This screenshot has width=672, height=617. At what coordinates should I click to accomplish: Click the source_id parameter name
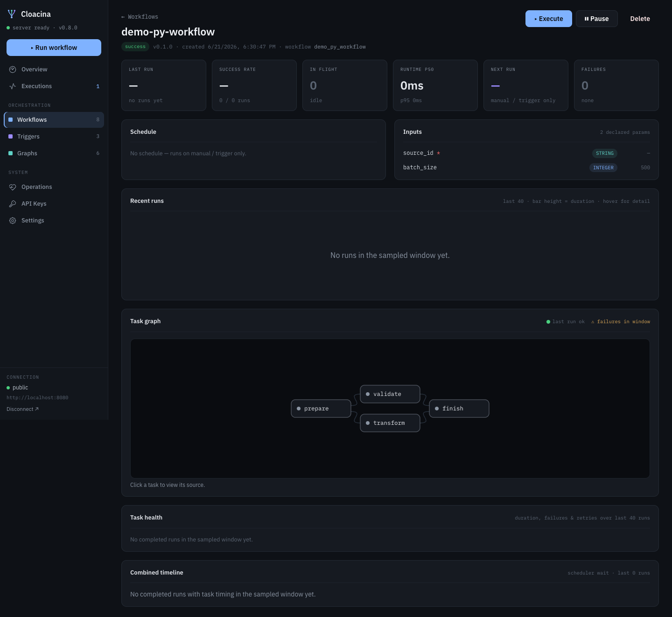pos(418,153)
